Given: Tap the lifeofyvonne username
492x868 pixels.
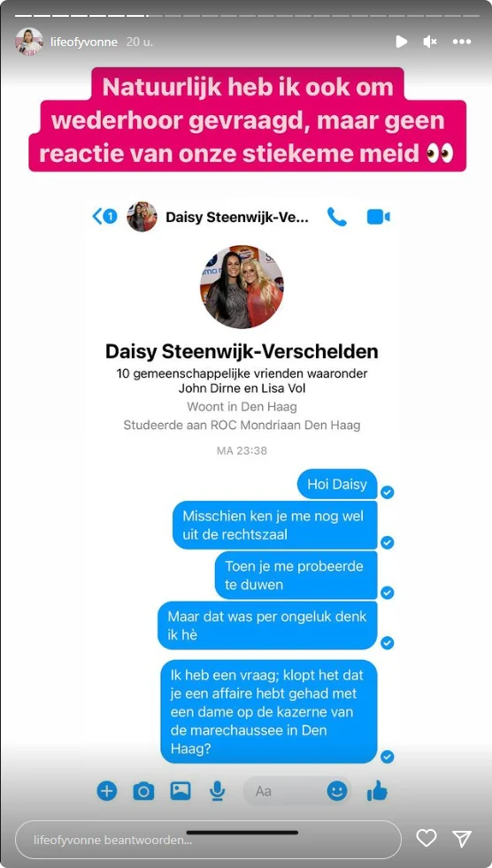Looking at the screenshot, I should tap(84, 42).
